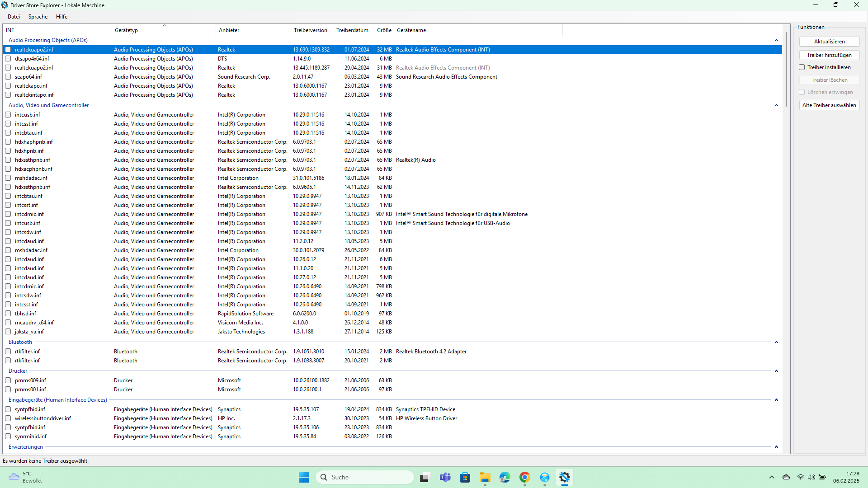Image resolution: width=868 pixels, height=488 pixels.
Task: Open Task View from the taskbar
Action: point(425,477)
